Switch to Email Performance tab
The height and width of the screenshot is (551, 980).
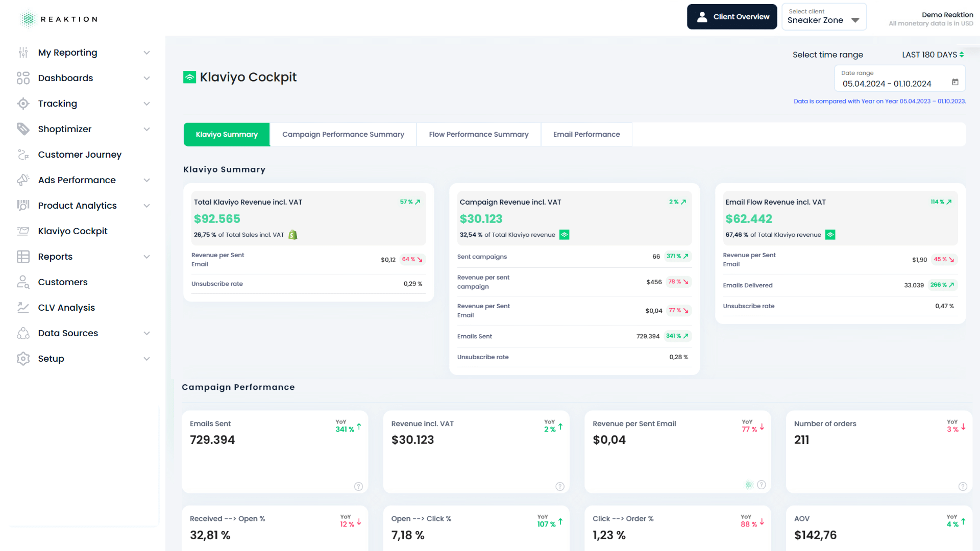point(586,134)
